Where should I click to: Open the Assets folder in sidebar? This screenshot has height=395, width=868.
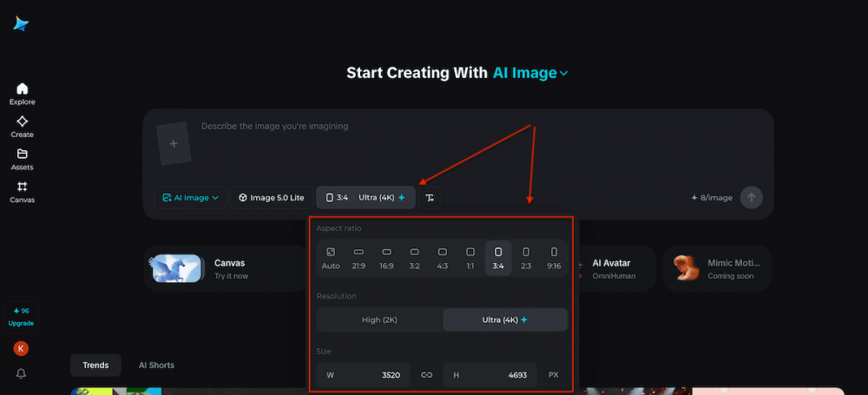tap(23, 160)
